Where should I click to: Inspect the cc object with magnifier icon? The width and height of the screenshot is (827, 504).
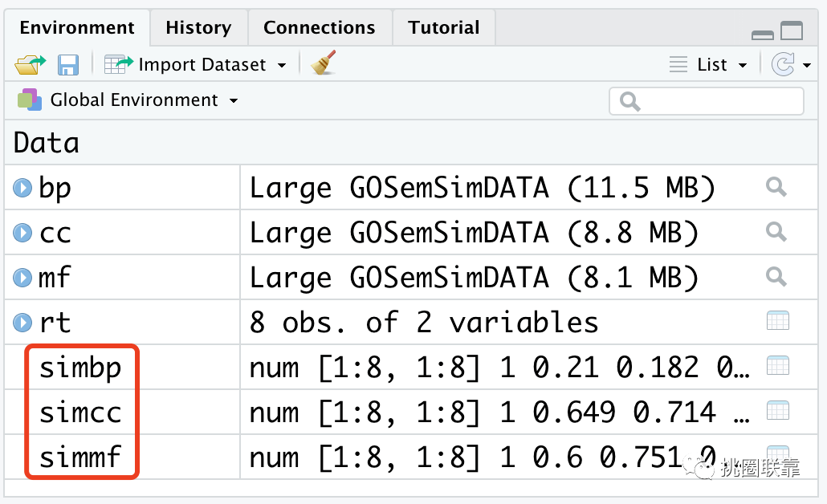coord(776,233)
